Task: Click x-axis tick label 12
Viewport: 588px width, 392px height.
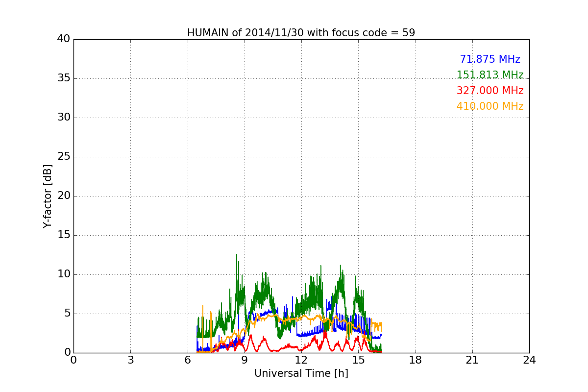Action: [301, 360]
